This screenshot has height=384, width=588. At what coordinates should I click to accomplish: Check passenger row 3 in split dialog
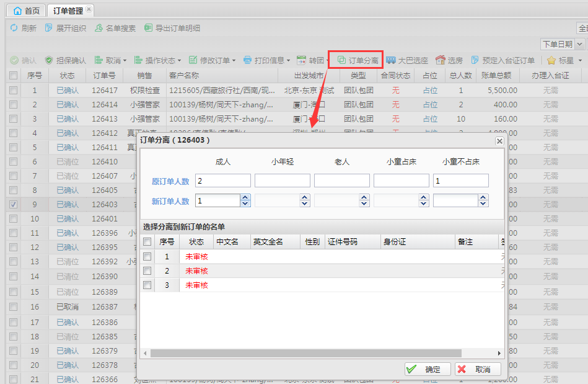[x=147, y=285]
